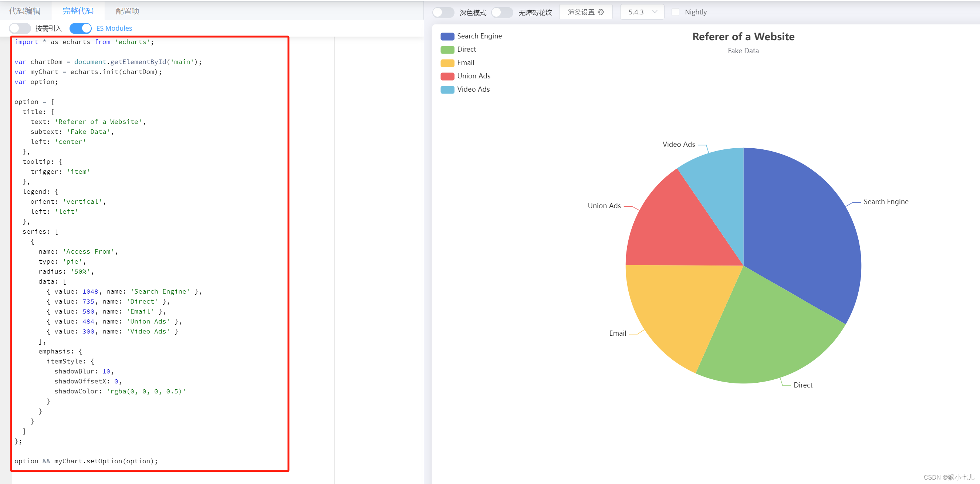Disable the ES Modules switch
This screenshot has height=484, width=980.
pos(81,28)
